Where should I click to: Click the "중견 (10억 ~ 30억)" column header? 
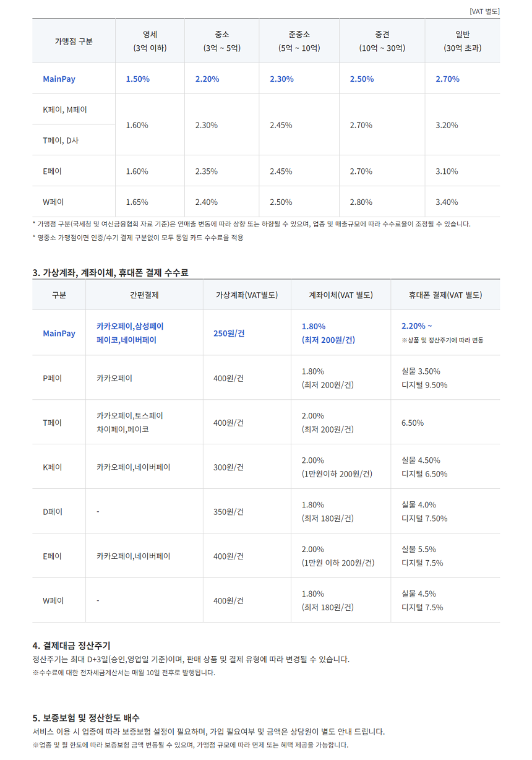382,41
